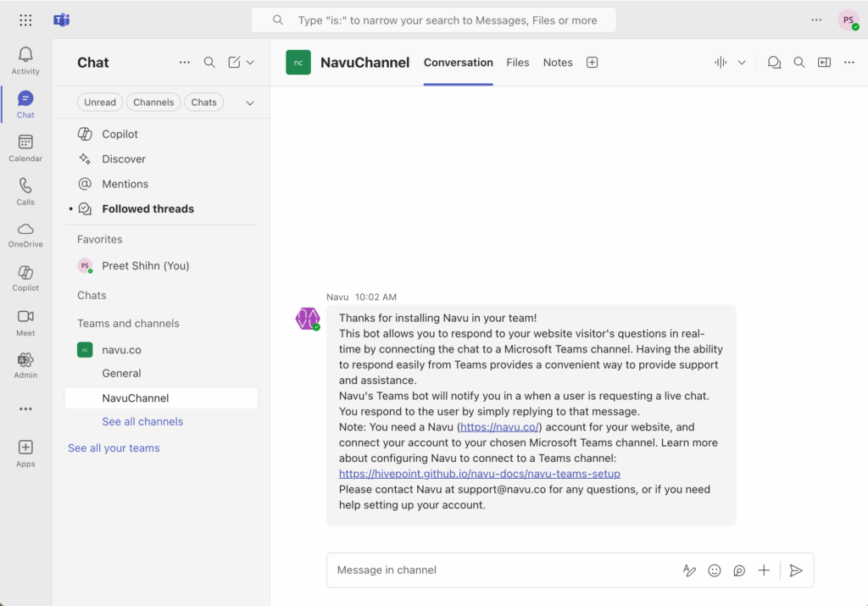Open Calls from the left rail
The height and width of the screenshot is (606, 868).
click(x=25, y=192)
